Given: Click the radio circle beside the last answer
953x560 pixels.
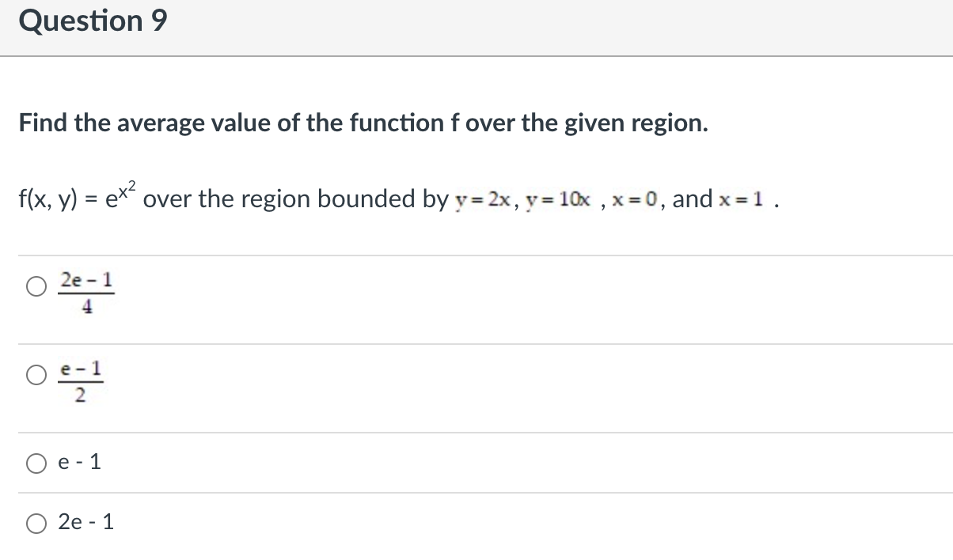Looking at the screenshot, I should click(36, 521).
